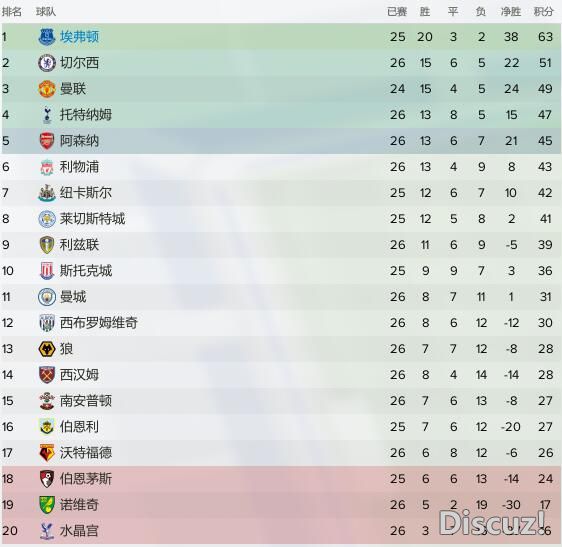This screenshot has width=562, height=547.
Task: Open the 埃弗顿 team link
Action: [x=79, y=37]
